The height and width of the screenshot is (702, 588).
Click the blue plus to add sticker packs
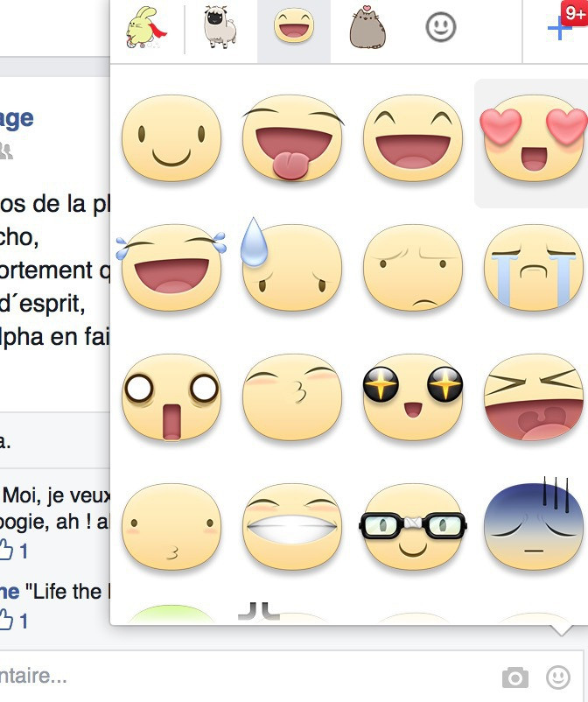[x=559, y=29]
